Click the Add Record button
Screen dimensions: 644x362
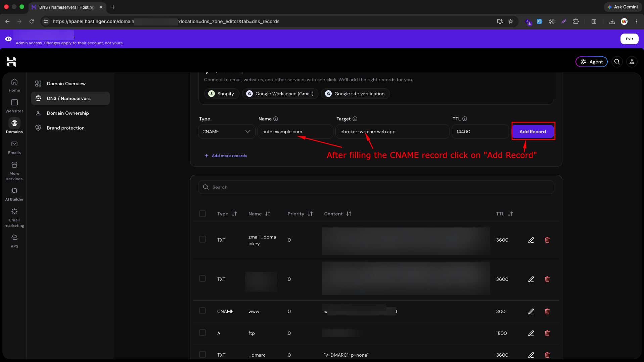pyautogui.click(x=533, y=132)
